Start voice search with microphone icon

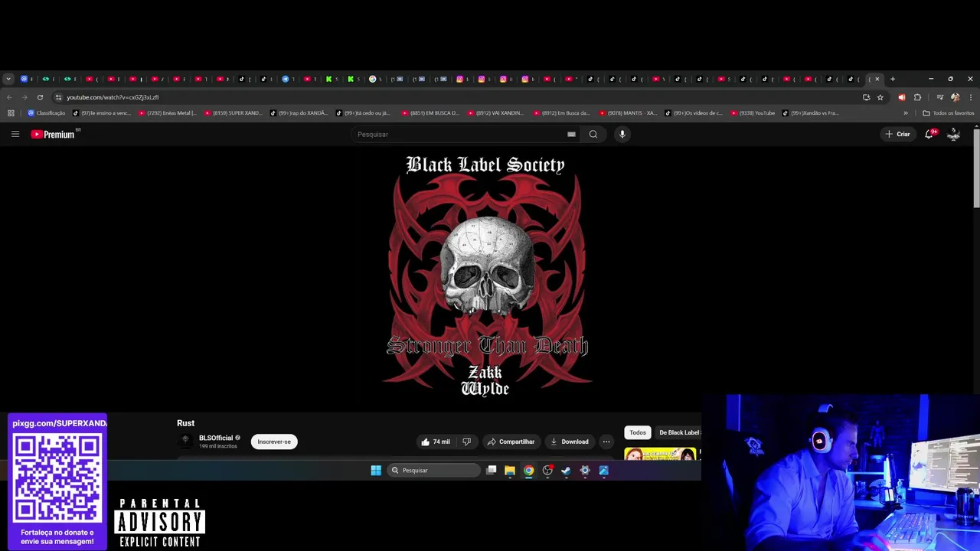tap(622, 134)
